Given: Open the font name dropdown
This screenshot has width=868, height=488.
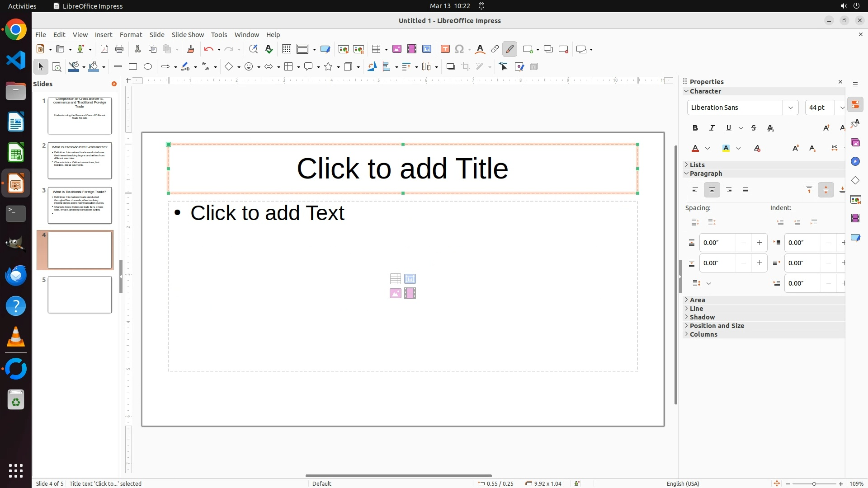Looking at the screenshot, I should (x=791, y=108).
